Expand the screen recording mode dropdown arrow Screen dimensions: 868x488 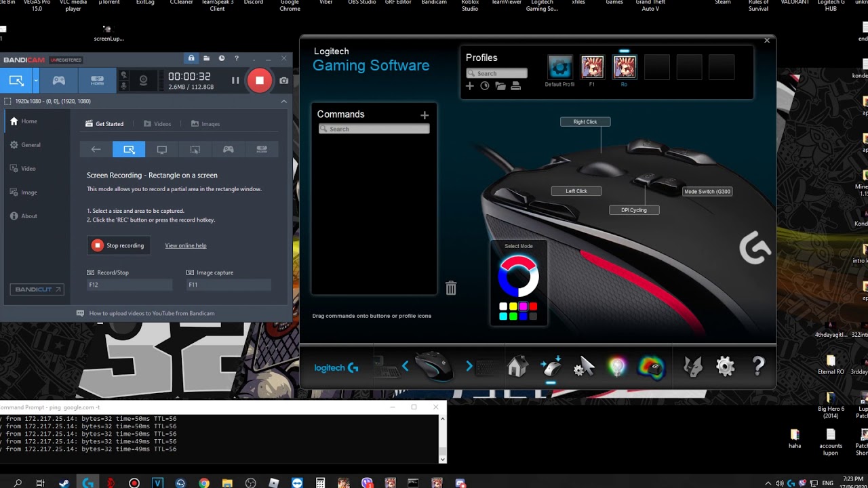click(36, 81)
